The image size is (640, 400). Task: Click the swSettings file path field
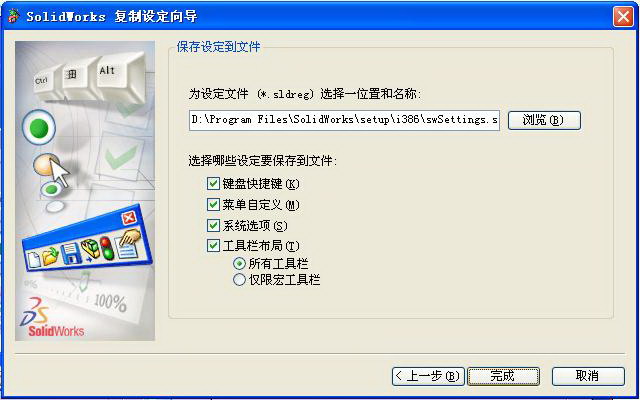[x=344, y=120]
